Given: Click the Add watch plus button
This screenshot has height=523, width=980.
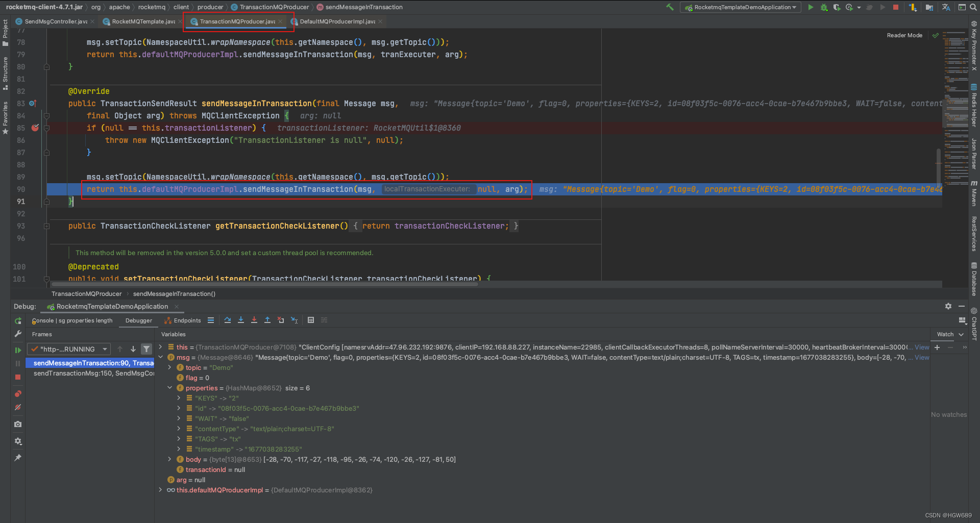Looking at the screenshot, I should click(x=937, y=347).
